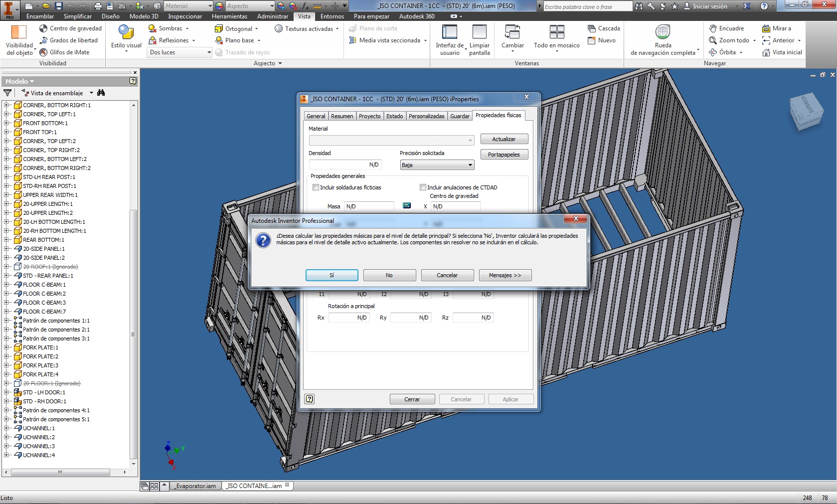837x504 pixels.
Task: Open Visibilidad del objeto tool
Action: (19, 40)
